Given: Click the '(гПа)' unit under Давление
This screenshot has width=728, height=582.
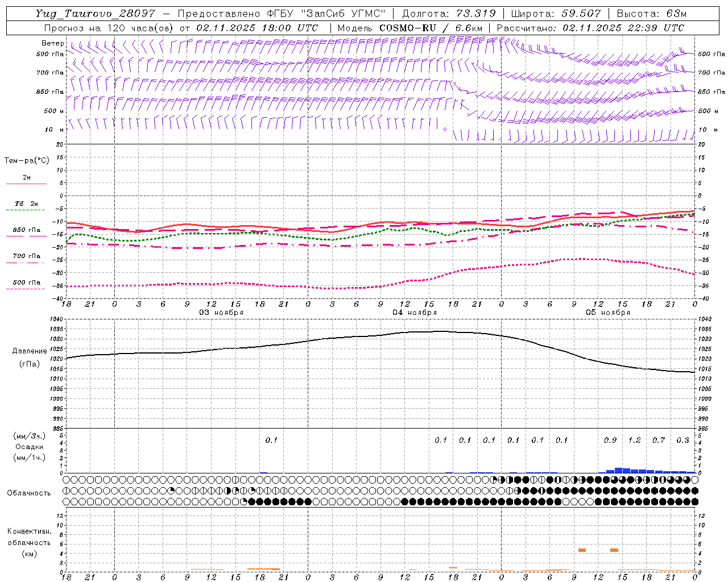Looking at the screenshot, I should [x=30, y=364].
